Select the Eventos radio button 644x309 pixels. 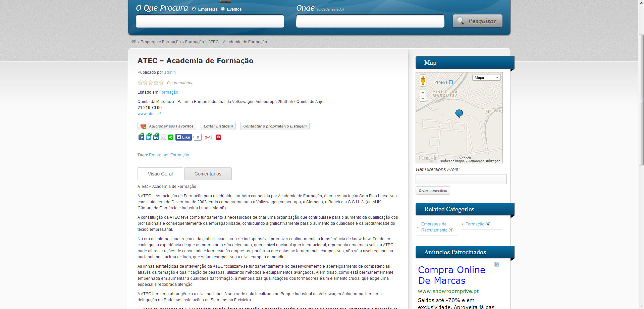pyautogui.click(x=223, y=9)
